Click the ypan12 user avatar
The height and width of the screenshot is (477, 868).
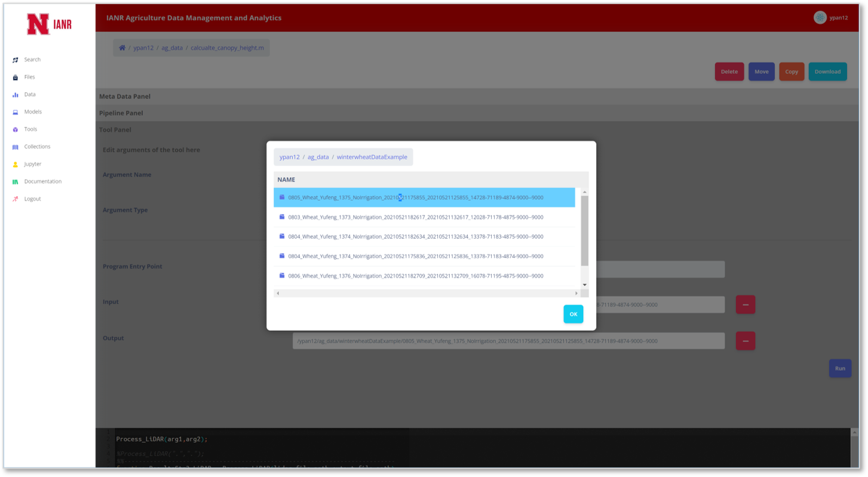pos(820,17)
